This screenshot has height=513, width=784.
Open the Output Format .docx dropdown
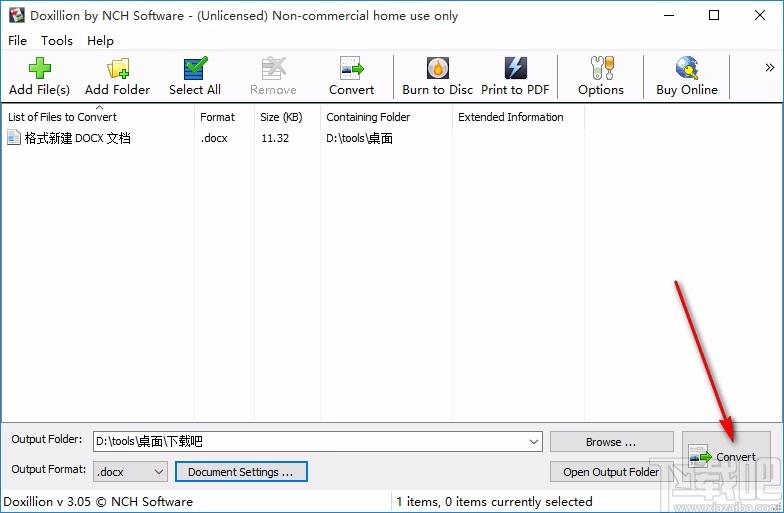click(130, 472)
